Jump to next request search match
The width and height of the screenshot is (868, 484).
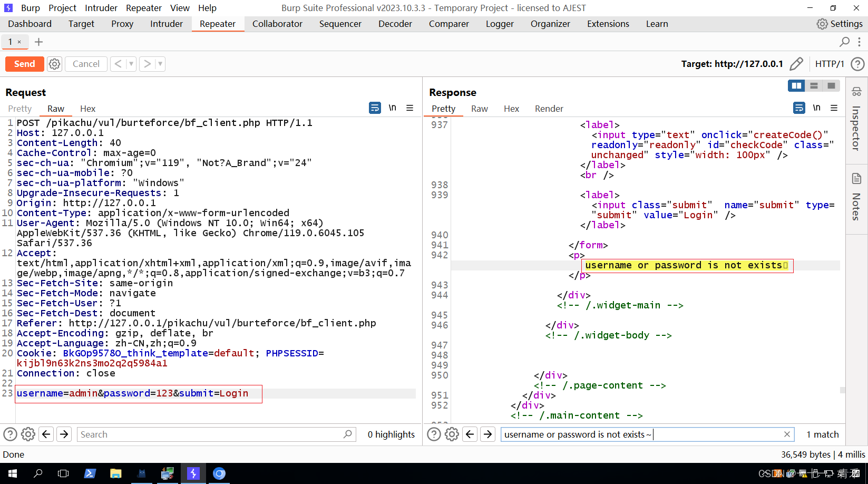point(64,434)
